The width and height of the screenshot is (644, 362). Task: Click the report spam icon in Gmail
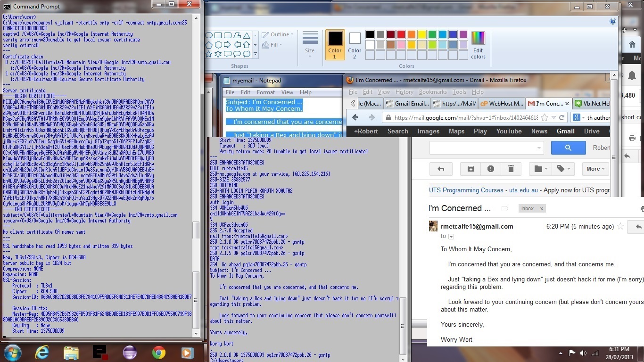(491, 169)
